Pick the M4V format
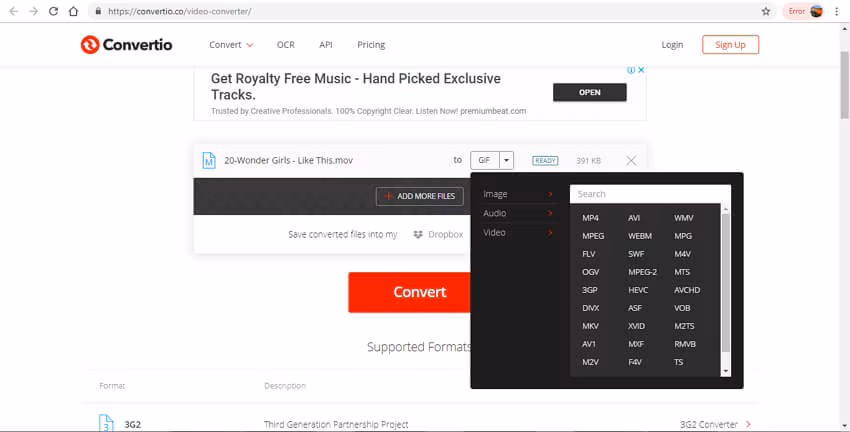 coord(682,254)
